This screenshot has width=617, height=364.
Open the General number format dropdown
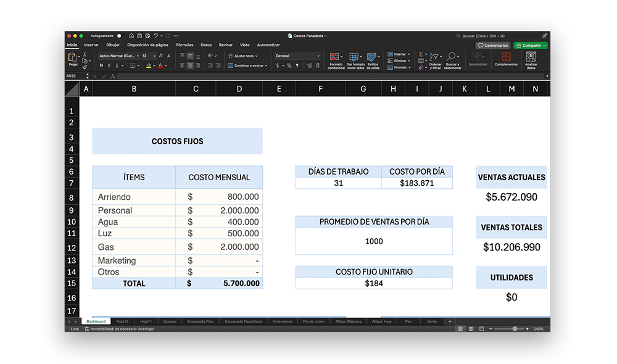pyautogui.click(x=297, y=56)
